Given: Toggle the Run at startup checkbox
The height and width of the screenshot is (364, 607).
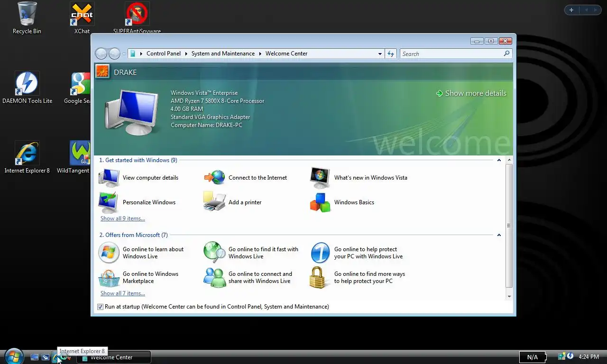Looking at the screenshot, I should pos(100,307).
